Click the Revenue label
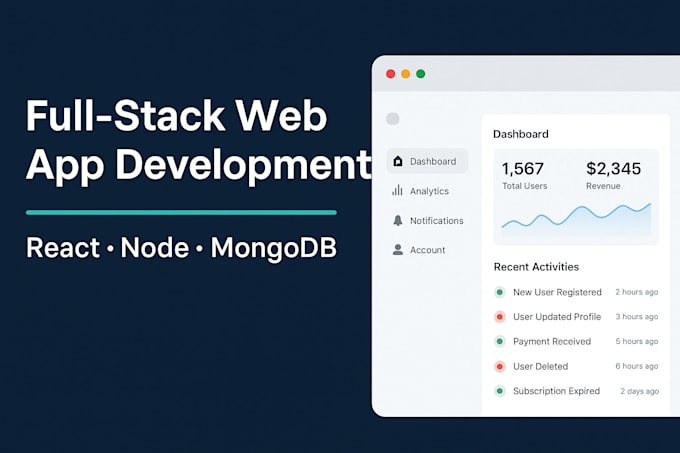The width and height of the screenshot is (680, 453). click(x=603, y=186)
